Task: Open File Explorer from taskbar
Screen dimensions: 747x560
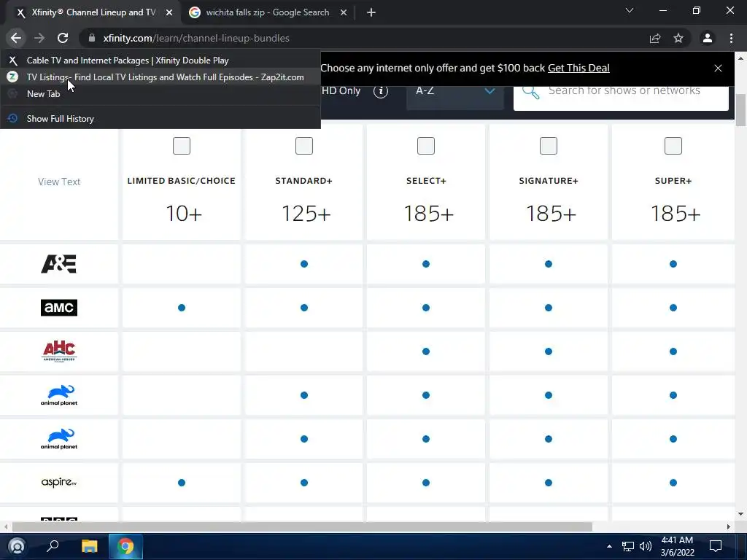Action: point(89,546)
